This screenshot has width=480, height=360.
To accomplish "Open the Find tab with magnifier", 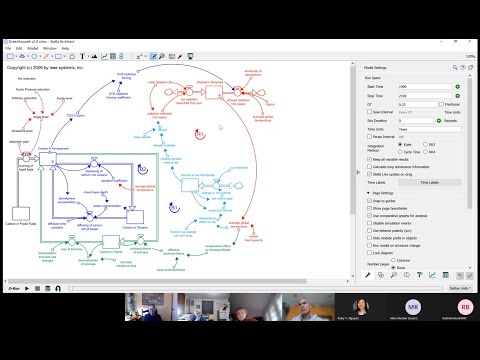I will coord(394,275).
